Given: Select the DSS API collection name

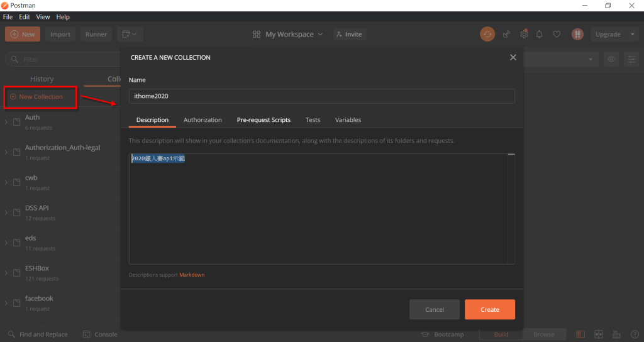Looking at the screenshot, I should point(37,207).
